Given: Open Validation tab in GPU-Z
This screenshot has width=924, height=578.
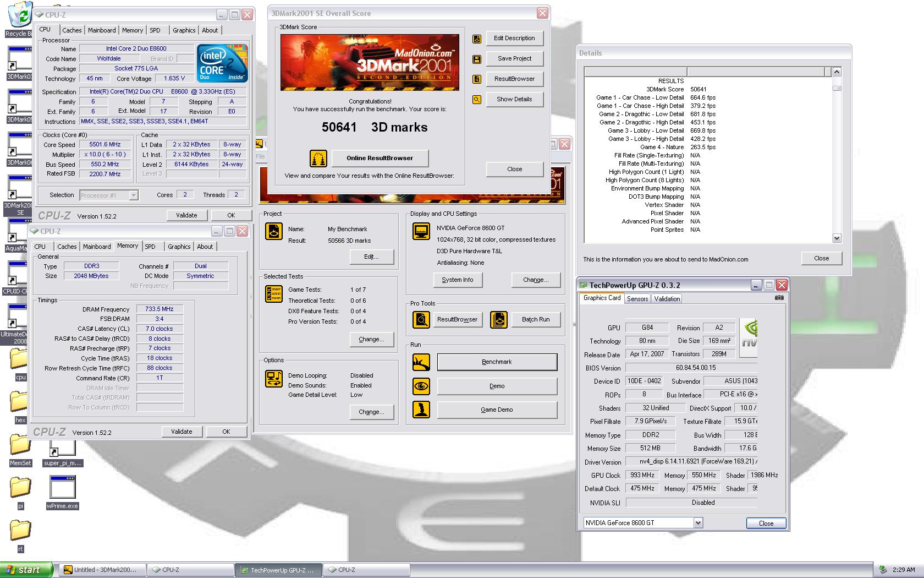Looking at the screenshot, I should (667, 299).
